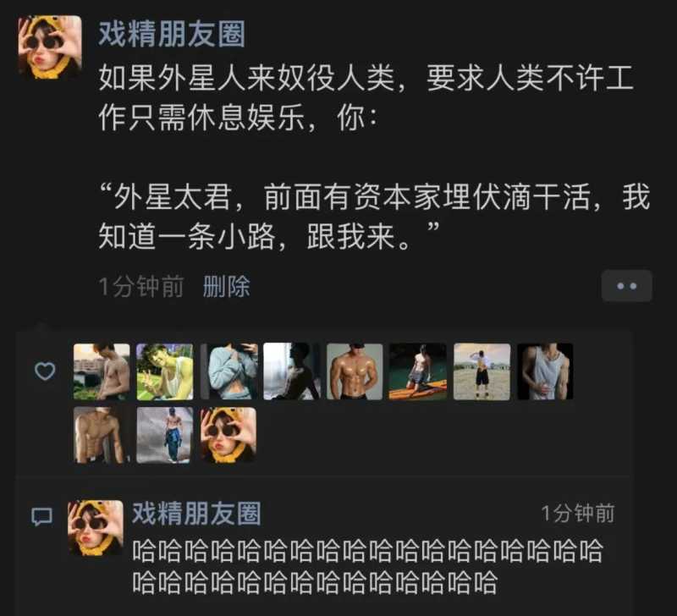The image size is (677, 616).
Task: Open yellow-hat avatar in the likes list
Action: point(228,435)
